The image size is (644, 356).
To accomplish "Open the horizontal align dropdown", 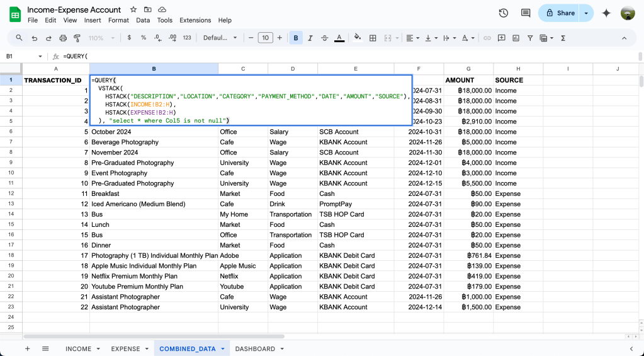I will click(x=412, y=38).
